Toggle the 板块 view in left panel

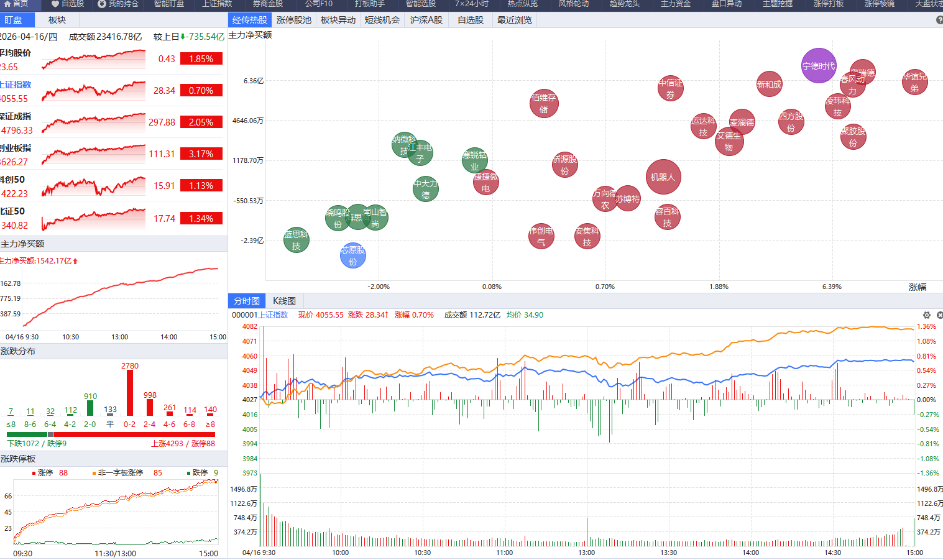[x=57, y=20]
